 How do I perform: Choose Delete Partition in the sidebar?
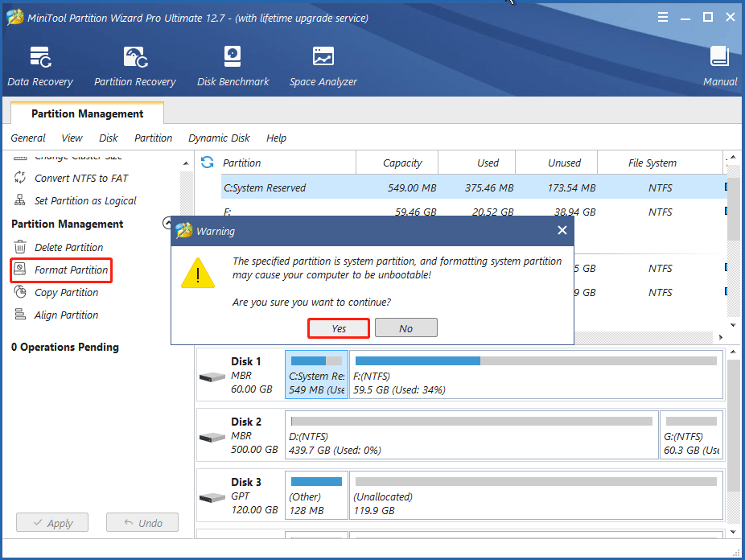tap(69, 248)
